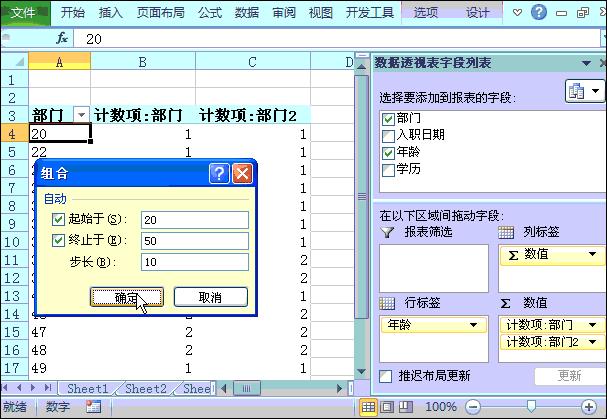Click the macro record icon in status bar
This screenshot has height=419, width=607.
[93, 407]
